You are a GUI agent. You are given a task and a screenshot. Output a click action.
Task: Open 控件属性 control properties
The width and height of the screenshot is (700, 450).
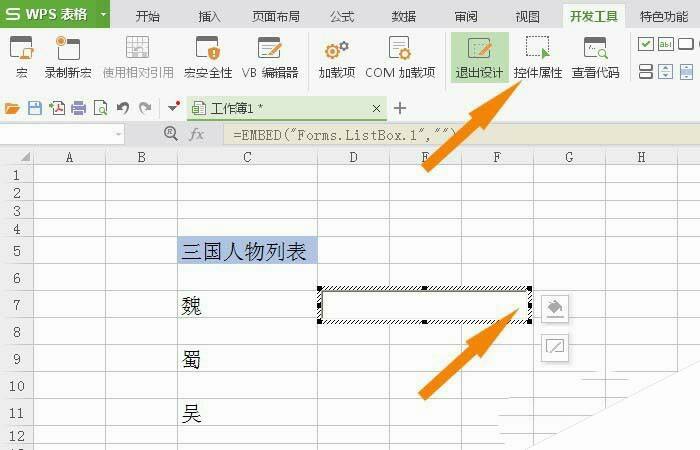[538, 57]
